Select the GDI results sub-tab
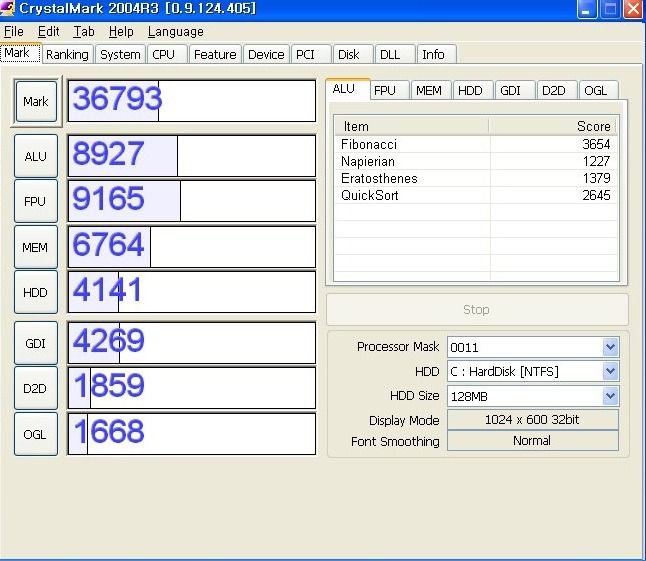Screen dimensions: 646x561 point(515,90)
